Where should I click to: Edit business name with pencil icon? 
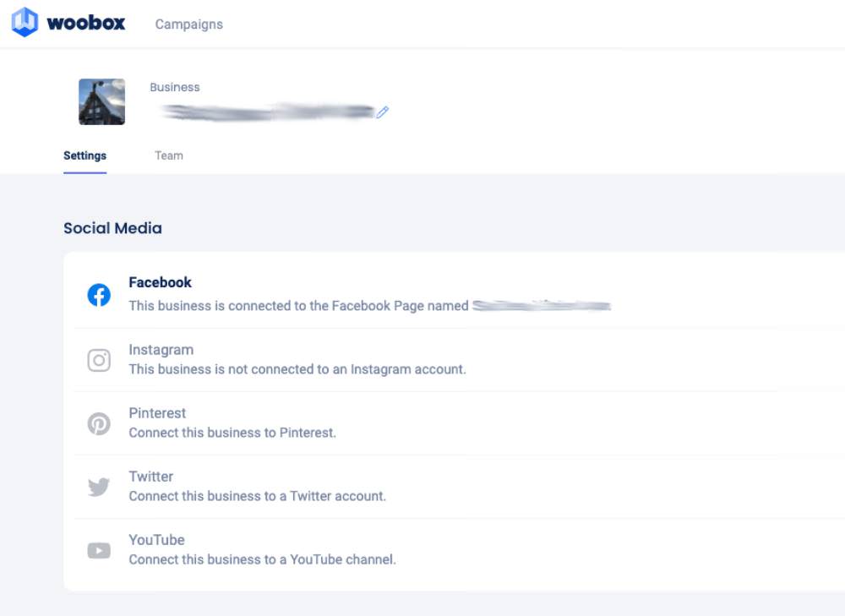pyautogui.click(x=383, y=112)
